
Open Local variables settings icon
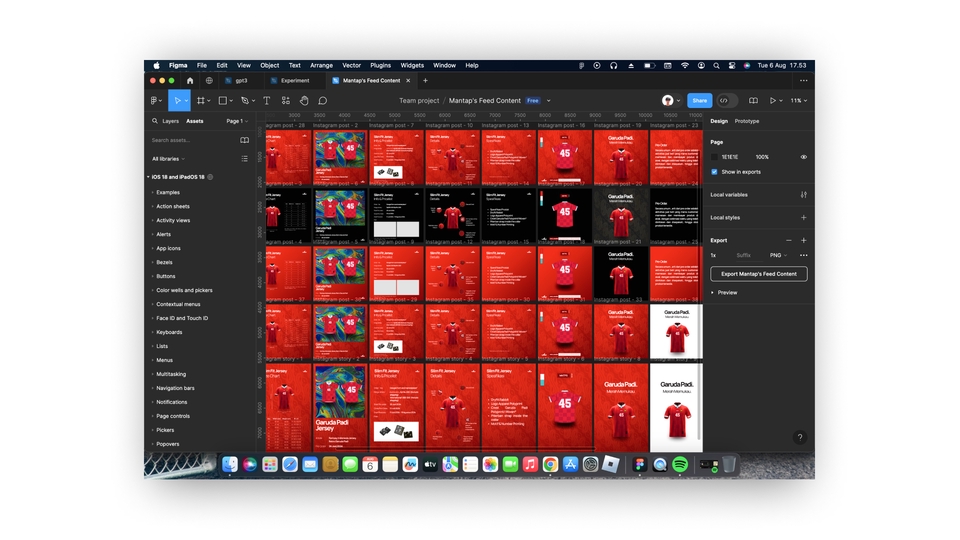tap(803, 195)
